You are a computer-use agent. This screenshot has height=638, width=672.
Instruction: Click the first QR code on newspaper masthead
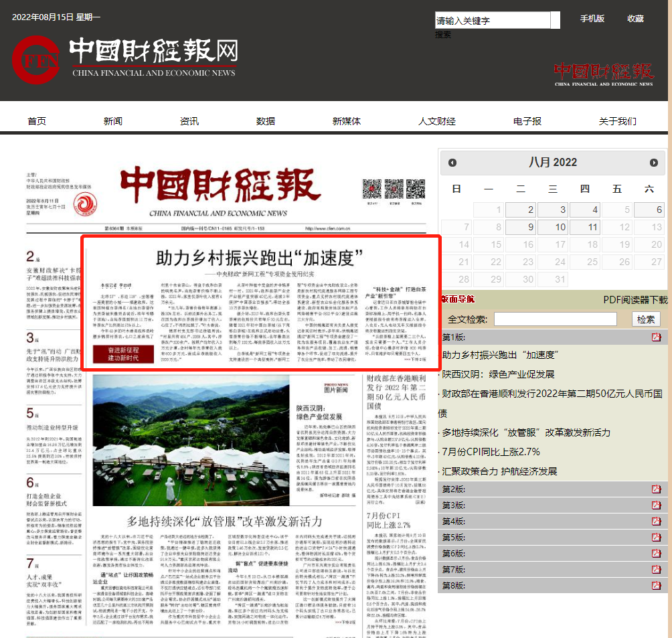tap(371, 189)
